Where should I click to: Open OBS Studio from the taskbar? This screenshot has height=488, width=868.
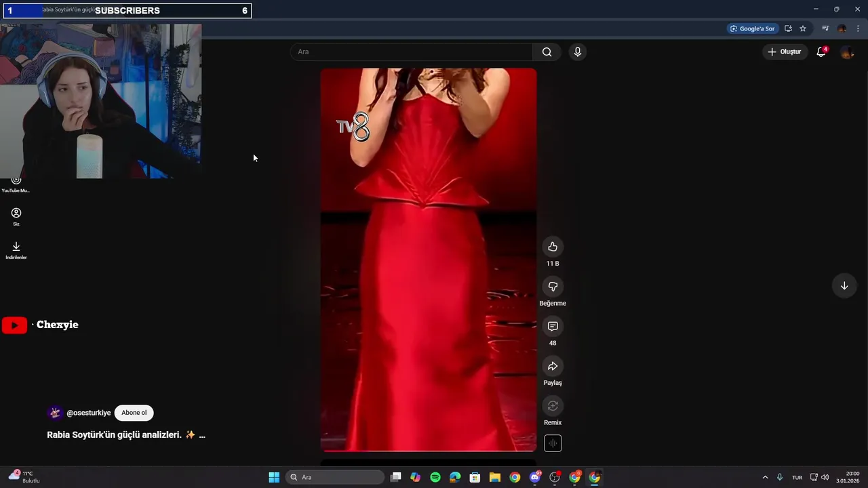tap(555, 477)
